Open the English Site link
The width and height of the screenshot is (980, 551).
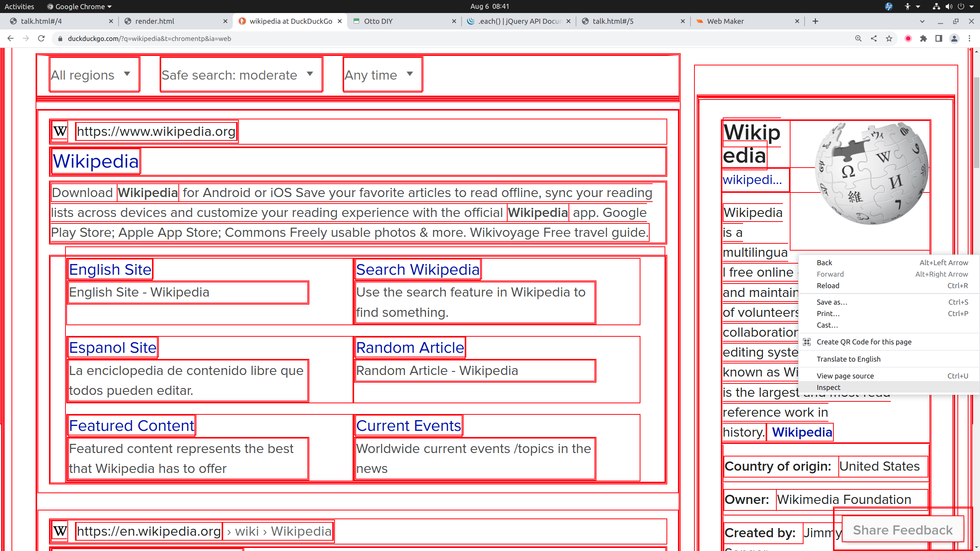coord(110,270)
